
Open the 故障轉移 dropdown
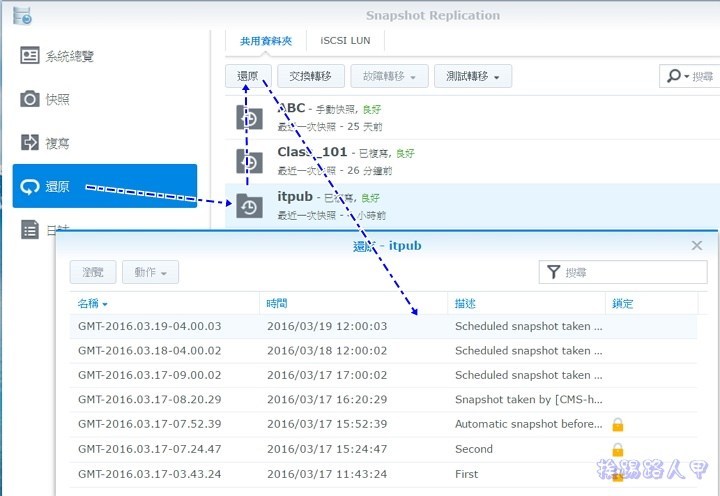pyautogui.click(x=389, y=76)
